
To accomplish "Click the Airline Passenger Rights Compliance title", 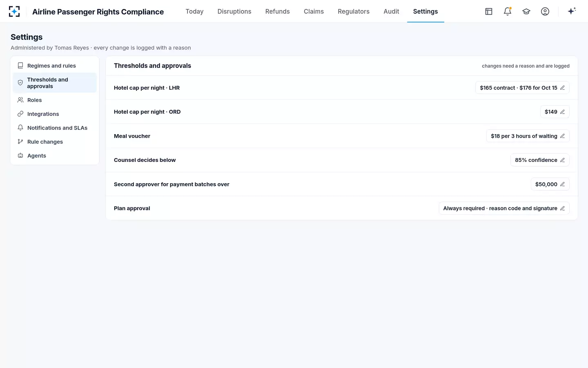I will (x=98, y=12).
